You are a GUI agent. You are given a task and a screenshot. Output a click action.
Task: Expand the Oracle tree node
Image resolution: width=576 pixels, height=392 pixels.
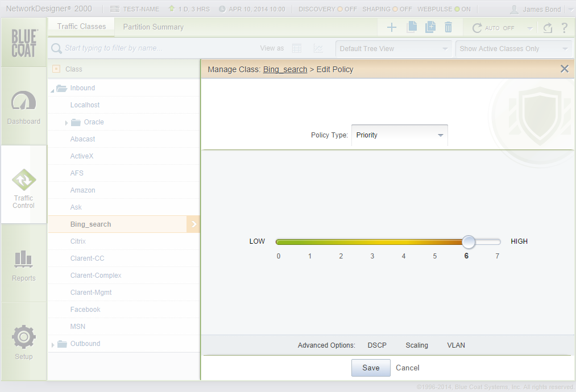(x=66, y=123)
